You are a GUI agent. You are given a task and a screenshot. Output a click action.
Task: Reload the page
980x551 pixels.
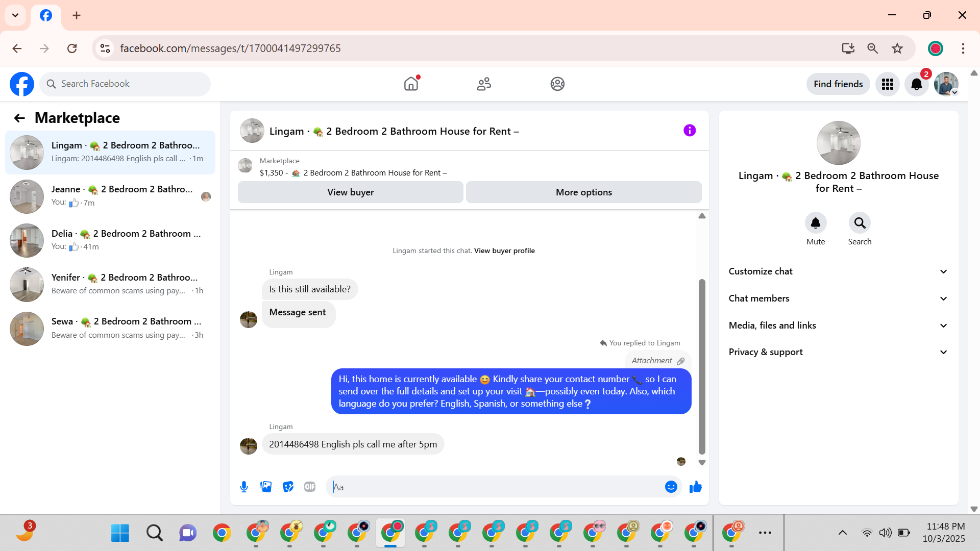(72, 48)
